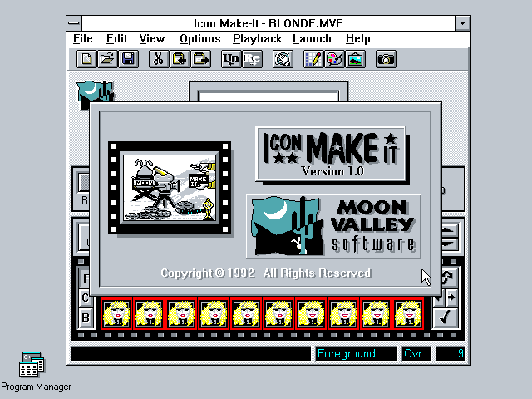Screen dimensions: 532x399
Task: Click the frame count 9 in status bar
Action: (x=451, y=353)
